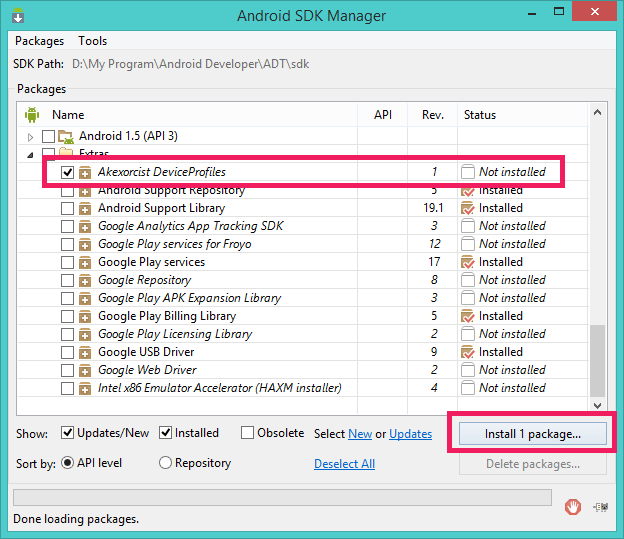Check the Intel x86 Emulator Accelerator checkbox
The image size is (624, 539).
point(67,388)
